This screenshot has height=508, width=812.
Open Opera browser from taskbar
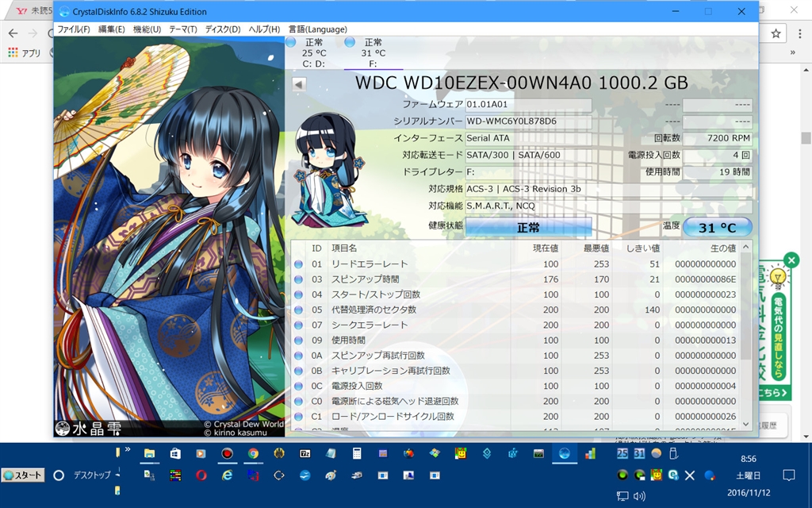pos(201,475)
